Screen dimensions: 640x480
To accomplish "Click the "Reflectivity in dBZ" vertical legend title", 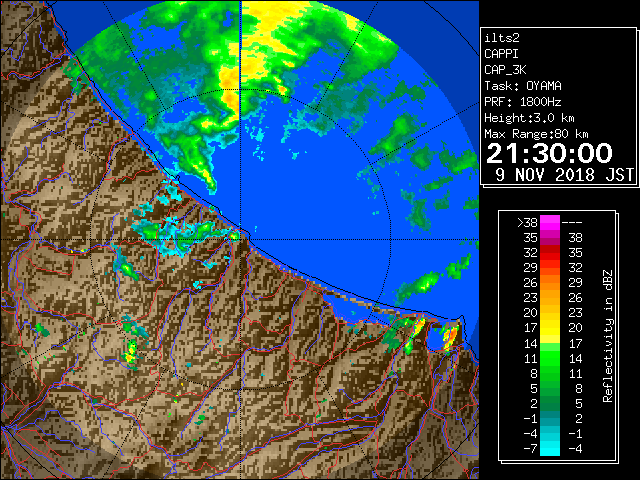I will click(608, 336).
